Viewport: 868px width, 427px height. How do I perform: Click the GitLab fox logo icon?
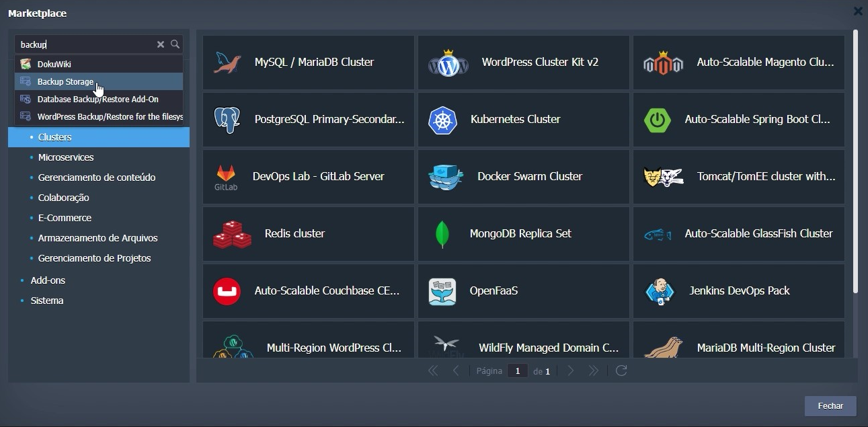(x=226, y=173)
